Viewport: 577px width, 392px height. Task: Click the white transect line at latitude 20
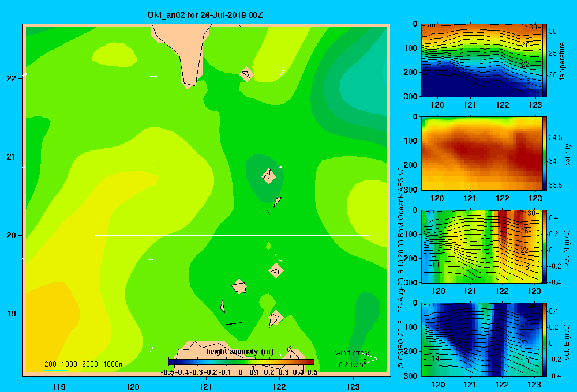[x=232, y=235]
